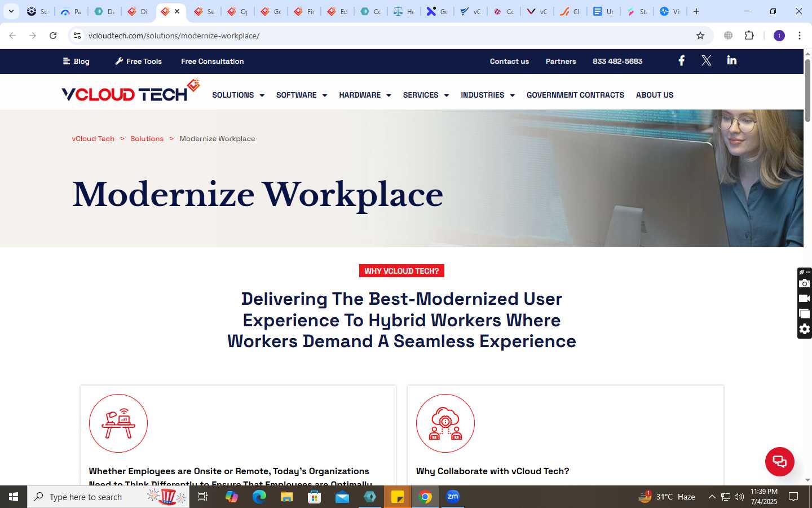Click the hybrid workplace desk icon
Viewport: 812px width, 508px height.
118,423
